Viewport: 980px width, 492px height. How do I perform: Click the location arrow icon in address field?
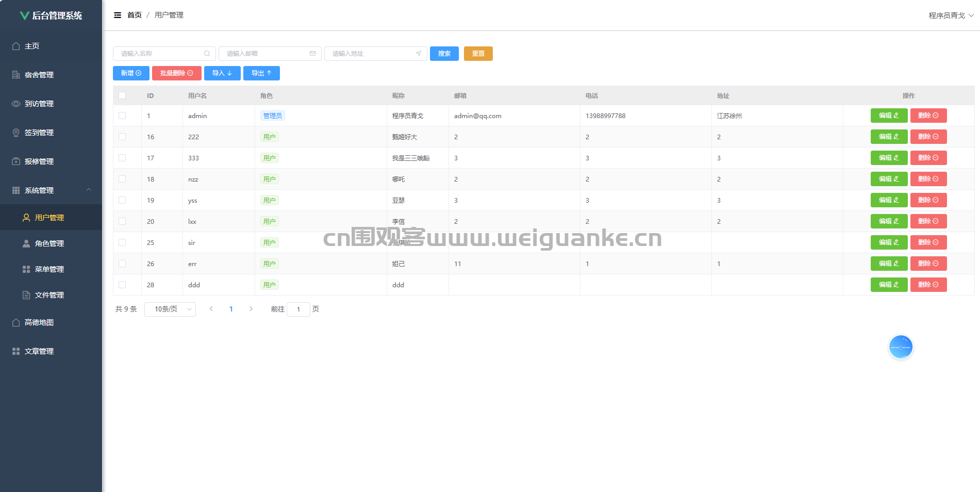tap(418, 54)
